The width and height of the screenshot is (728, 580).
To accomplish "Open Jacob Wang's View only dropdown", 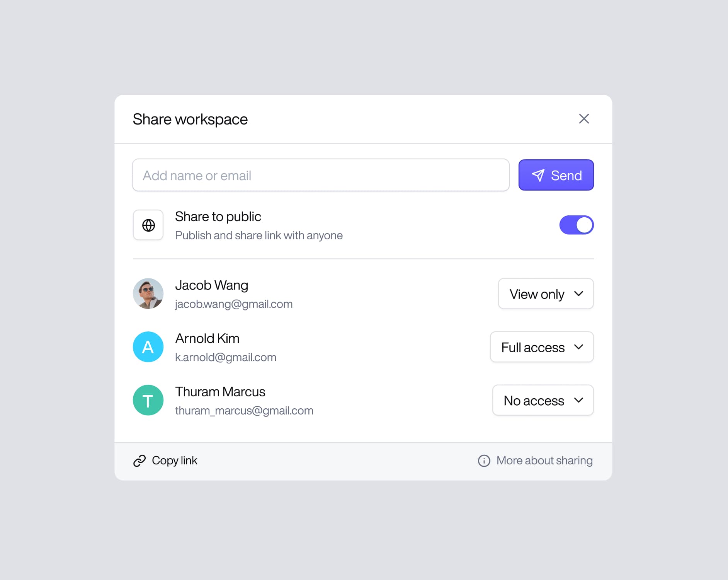I will [546, 294].
